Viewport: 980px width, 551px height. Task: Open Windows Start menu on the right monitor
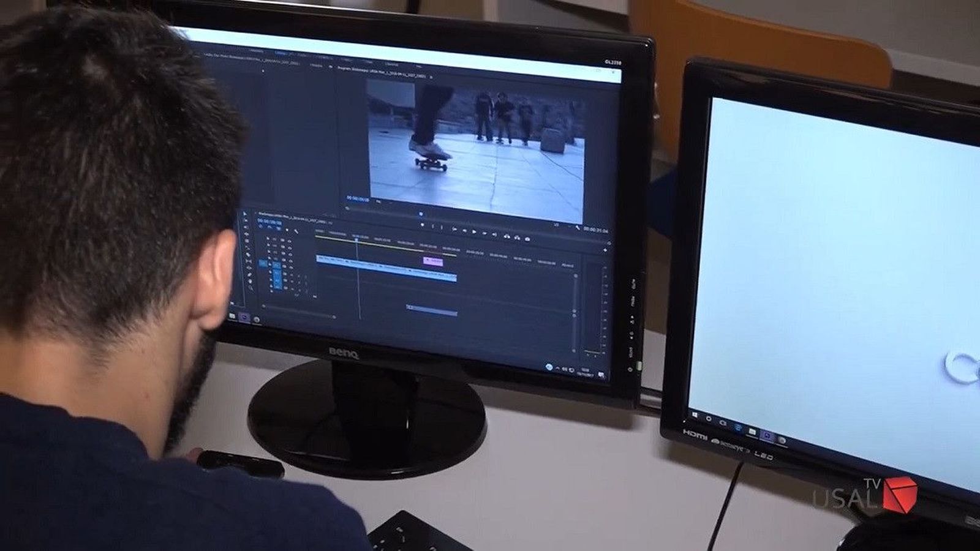[694, 414]
